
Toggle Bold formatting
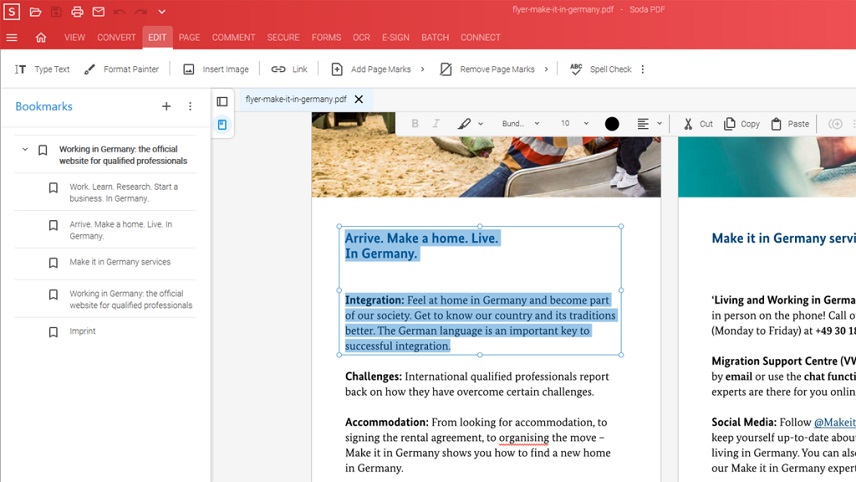click(415, 124)
